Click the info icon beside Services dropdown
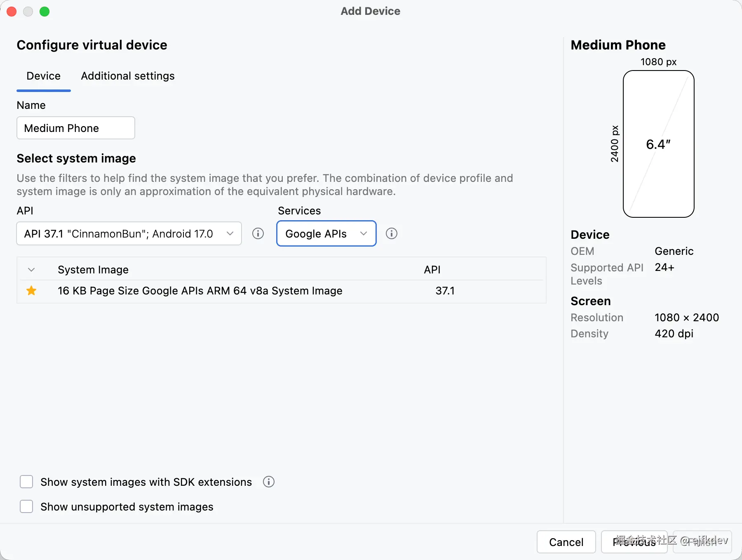742x560 pixels. point(392,233)
